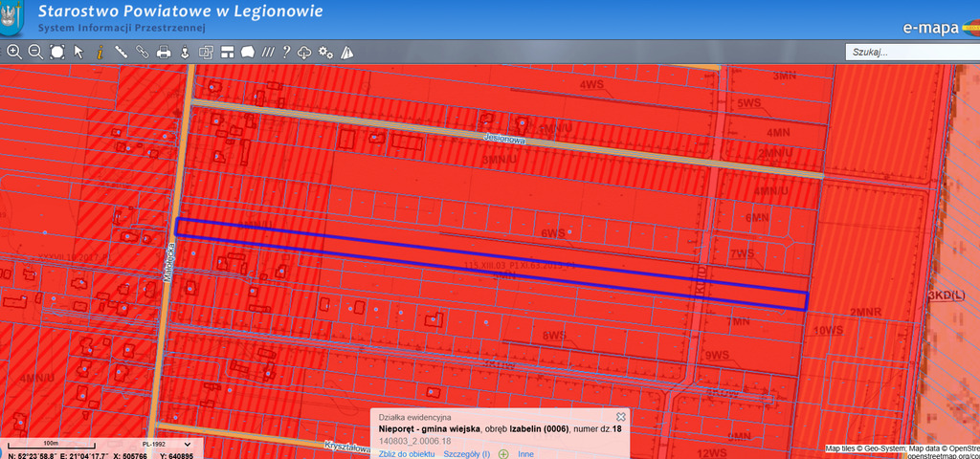Open the PL-1992 coordinate system dropdown
This screenshot has height=459, width=980.
tap(167, 445)
